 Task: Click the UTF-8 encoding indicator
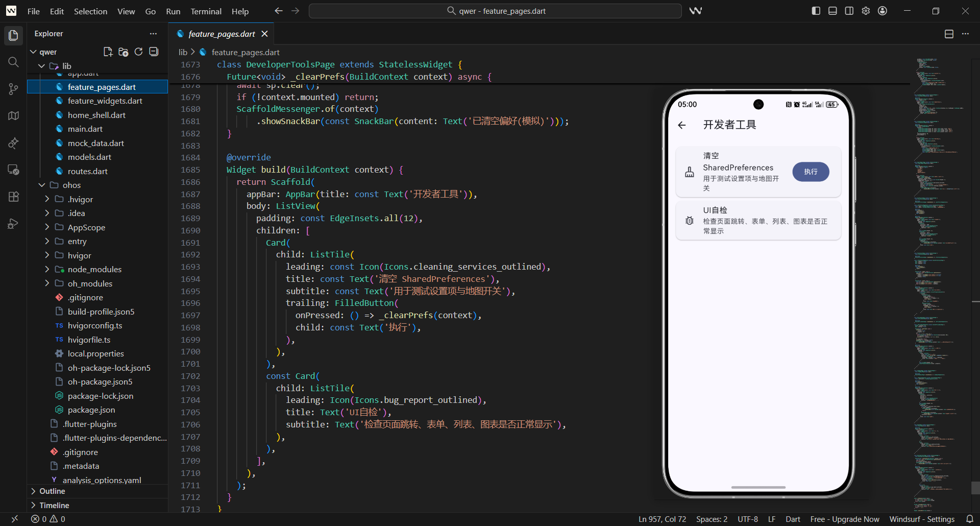[x=748, y=519]
